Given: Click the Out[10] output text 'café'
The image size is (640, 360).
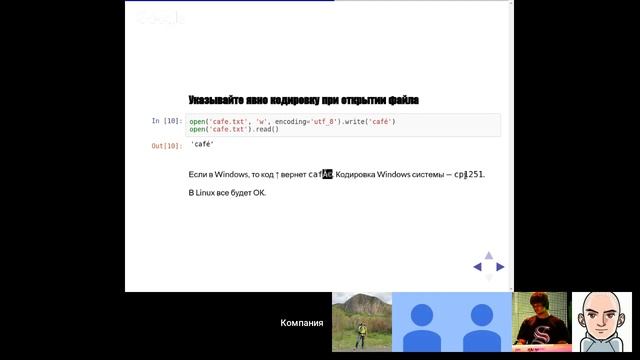Looking at the screenshot, I should click(x=202, y=144).
